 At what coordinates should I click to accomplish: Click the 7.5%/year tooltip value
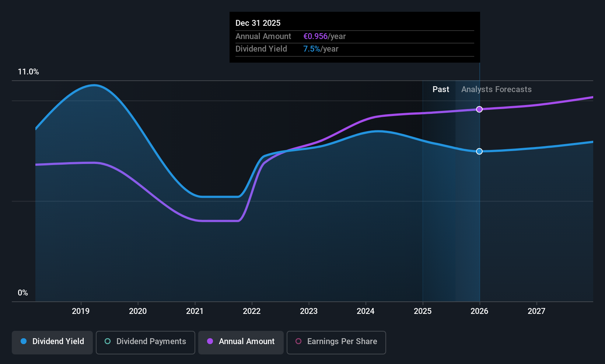click(x=321, y=49)
